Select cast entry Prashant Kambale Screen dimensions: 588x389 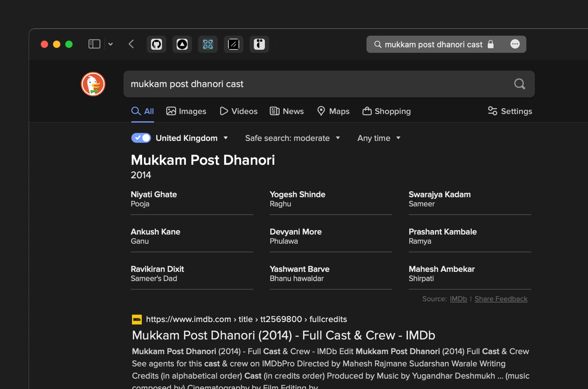click(470, 236)
